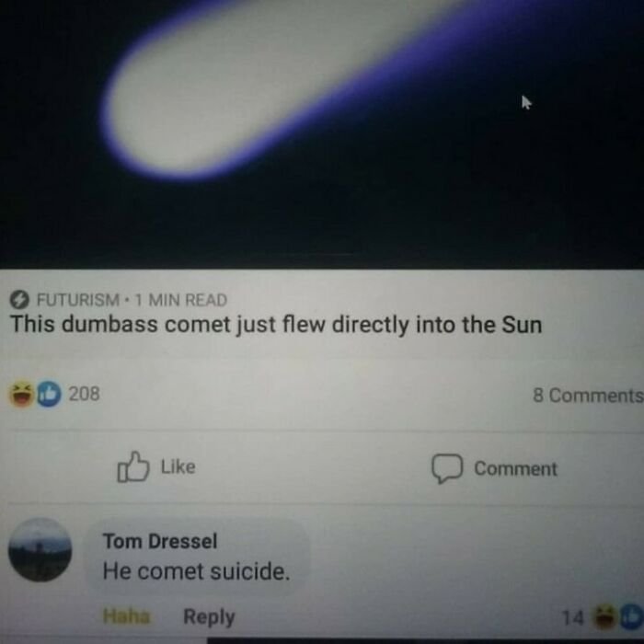
Task: Open Tom Dressel's profile name link
Action: click(x=160, y=541)
